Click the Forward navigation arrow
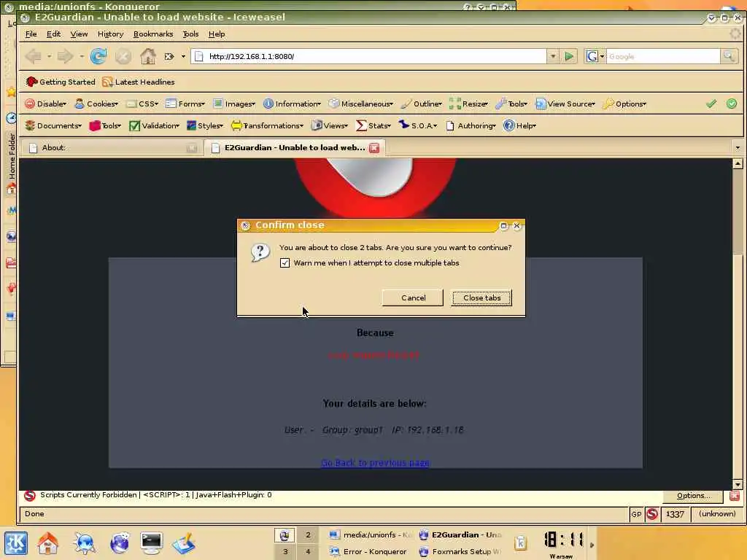Screen dimensions: 747x560 pyautogui.click(x=65, y=56)
